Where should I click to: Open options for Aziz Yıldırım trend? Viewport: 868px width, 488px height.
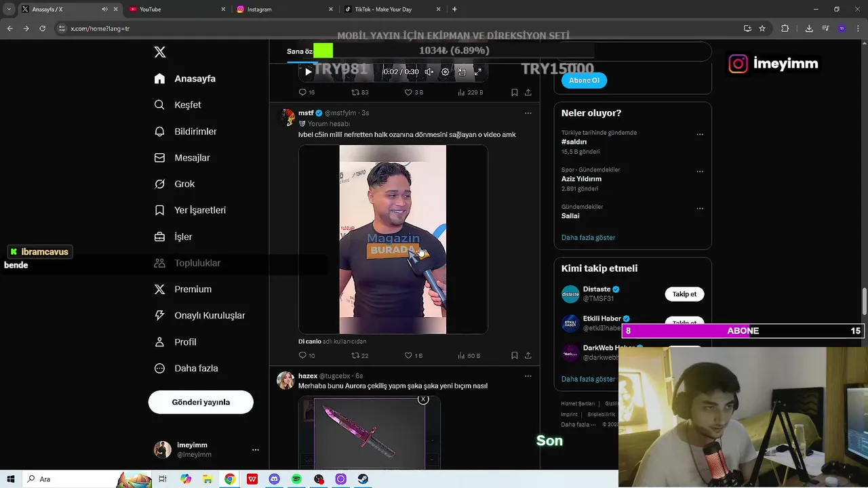(700, 171)
